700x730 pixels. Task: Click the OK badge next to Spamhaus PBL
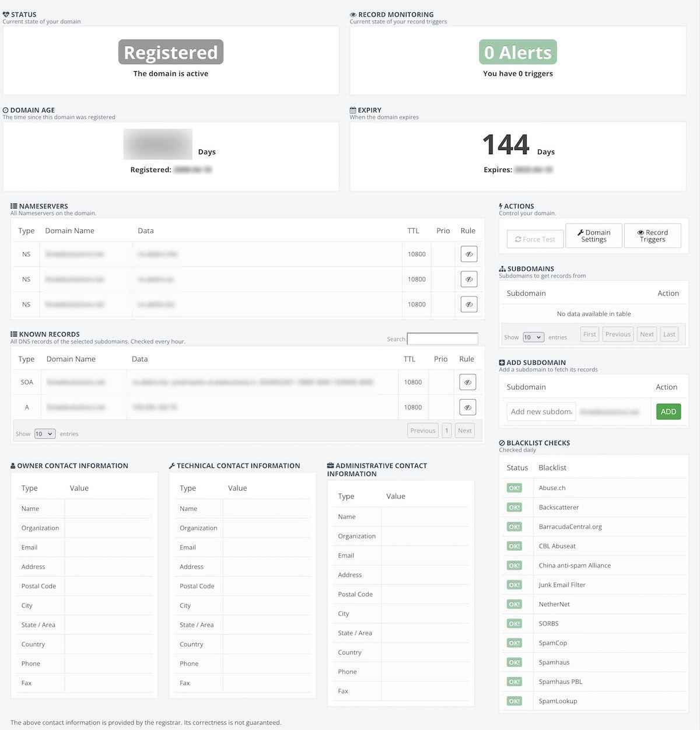pyautogui.click(x=514, y=682)
